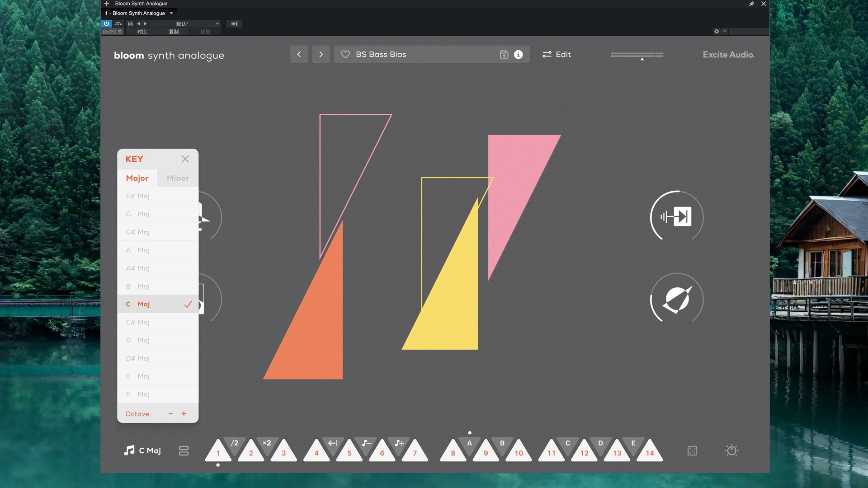Screen dimensions: 868x488
Task: Open the Edit view
Action: [x=557, y=54]
